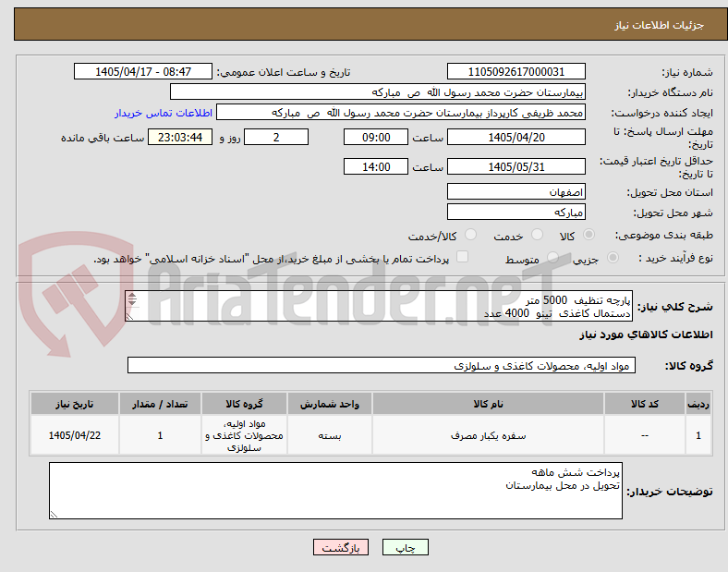Click resize grip of شرح کلی نیاز textarea
The image size is (728, 572).
[130, 316]
